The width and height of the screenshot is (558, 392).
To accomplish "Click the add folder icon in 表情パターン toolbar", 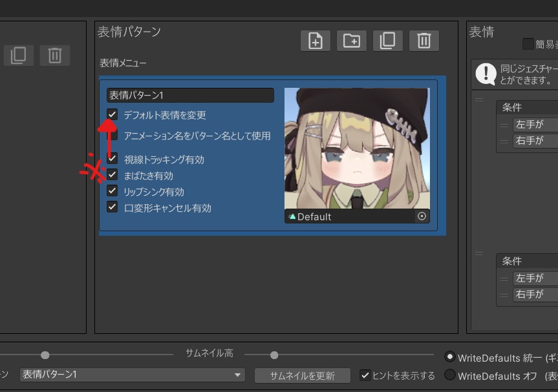I will [x=352, y=40].
